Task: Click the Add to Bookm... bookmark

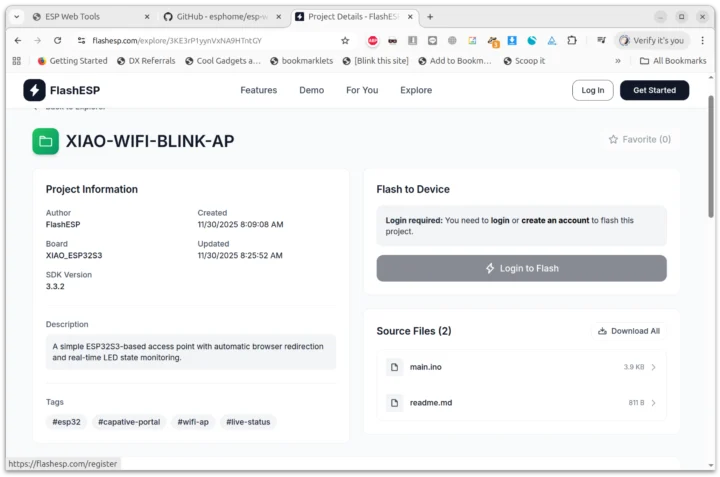Action: (x=455, y=61)
